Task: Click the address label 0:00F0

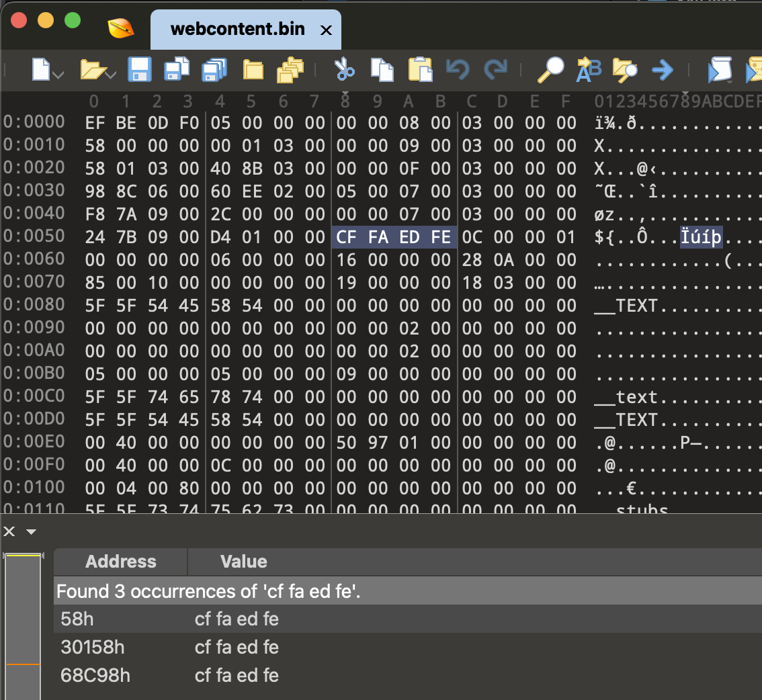Action: [x=34, y=464]
